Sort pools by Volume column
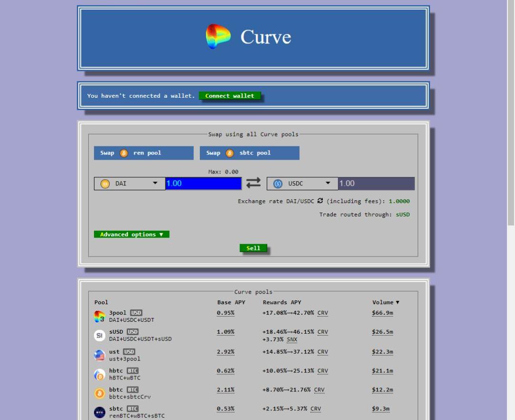 [385, 302]
